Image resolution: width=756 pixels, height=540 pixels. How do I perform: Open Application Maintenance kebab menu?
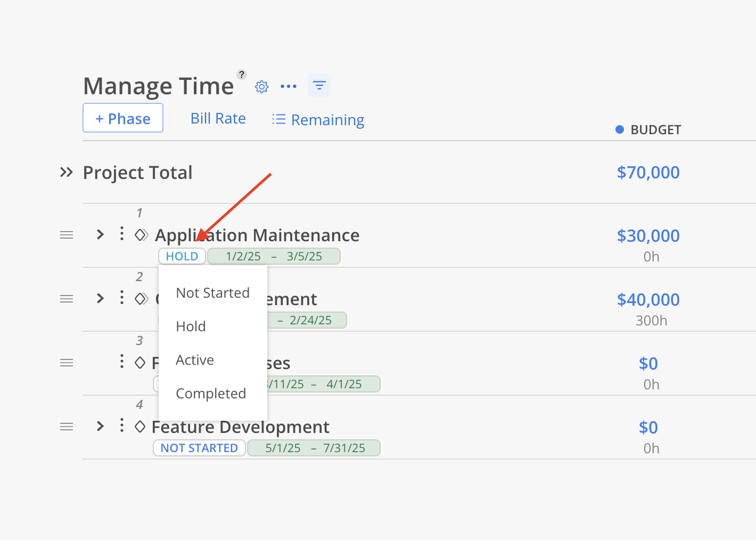pyautogui.click(x=122, y=234)
